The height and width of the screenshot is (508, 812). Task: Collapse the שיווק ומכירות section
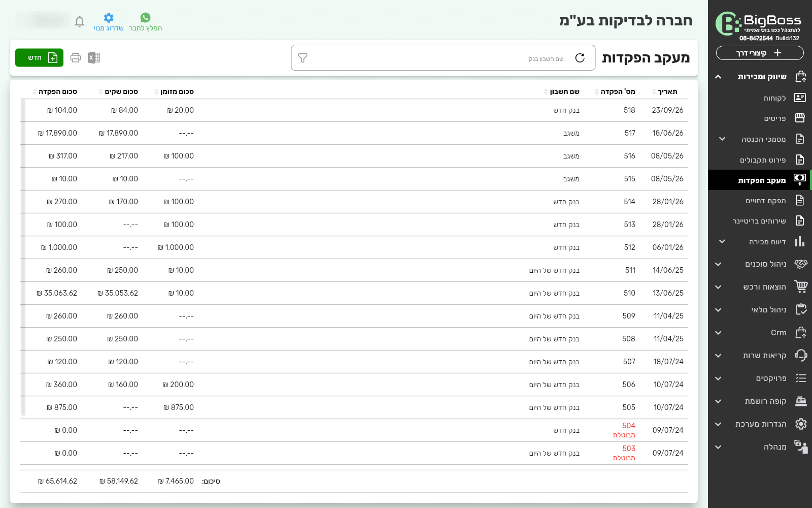click(x=718, y=77)
